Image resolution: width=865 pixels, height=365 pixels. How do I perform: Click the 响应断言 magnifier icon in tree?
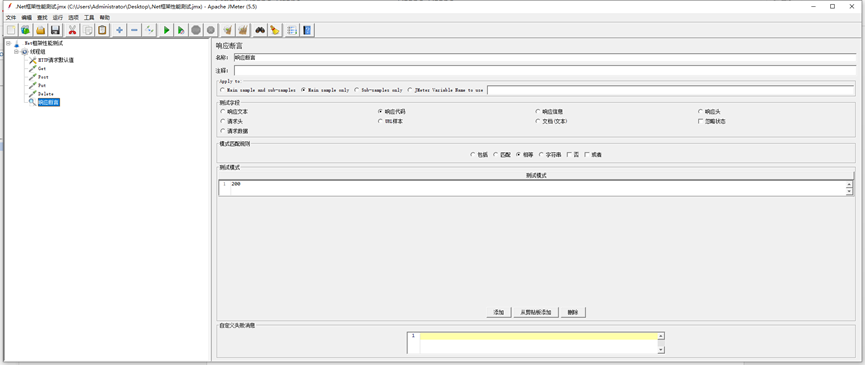click(x=33, y=103)
